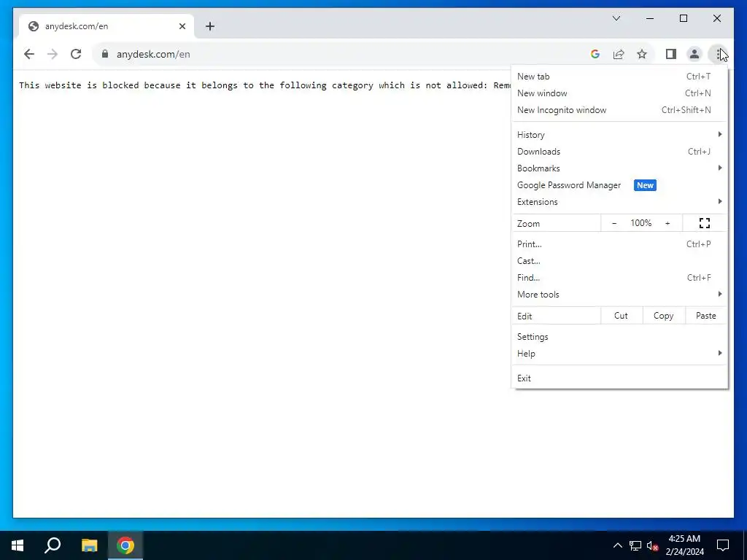Expand the More tools submenu

pyautogui.click(x=619, y=295)
